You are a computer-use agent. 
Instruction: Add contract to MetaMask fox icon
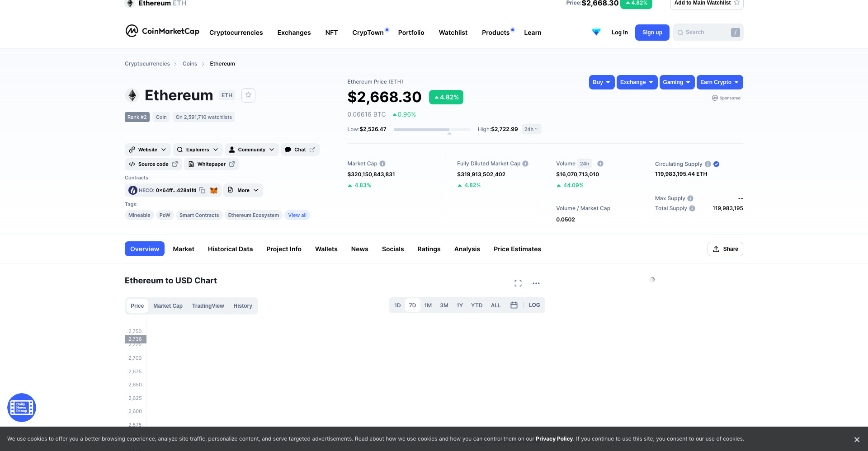pos(214,190)
